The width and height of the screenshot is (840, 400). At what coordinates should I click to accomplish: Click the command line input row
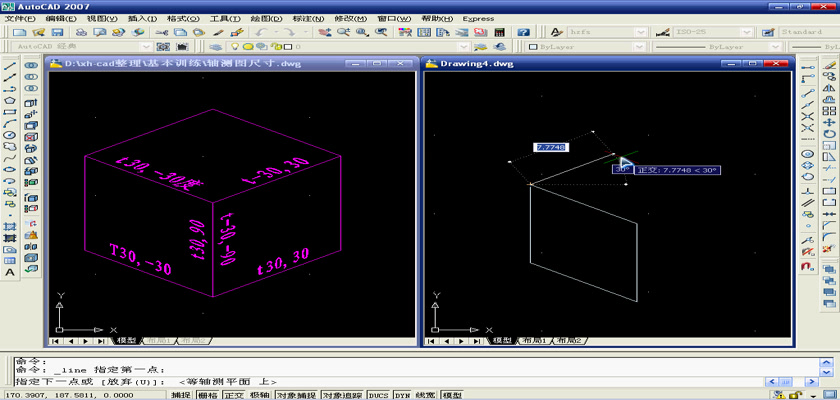coord(388,382)
